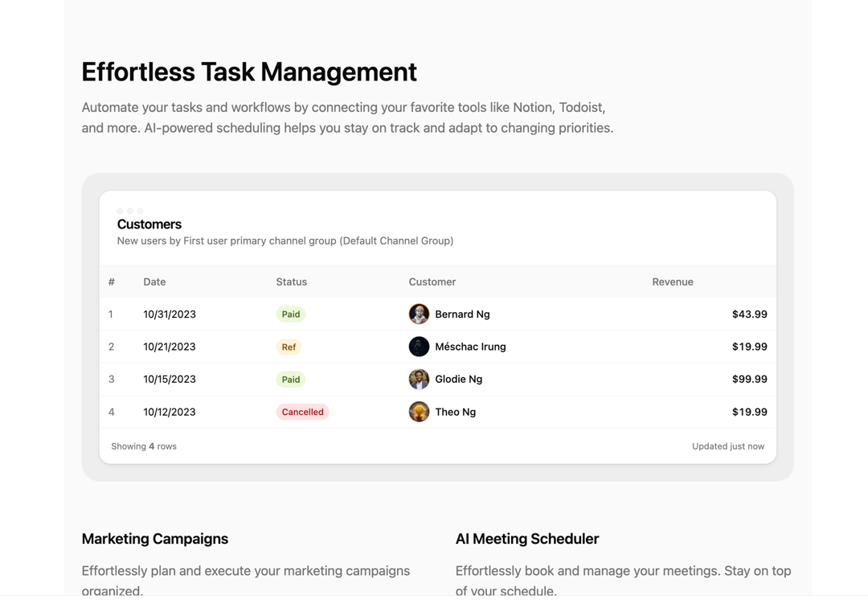Click the $43.99 revenue value
The image size is (868, 600).
tap(750, 314)
